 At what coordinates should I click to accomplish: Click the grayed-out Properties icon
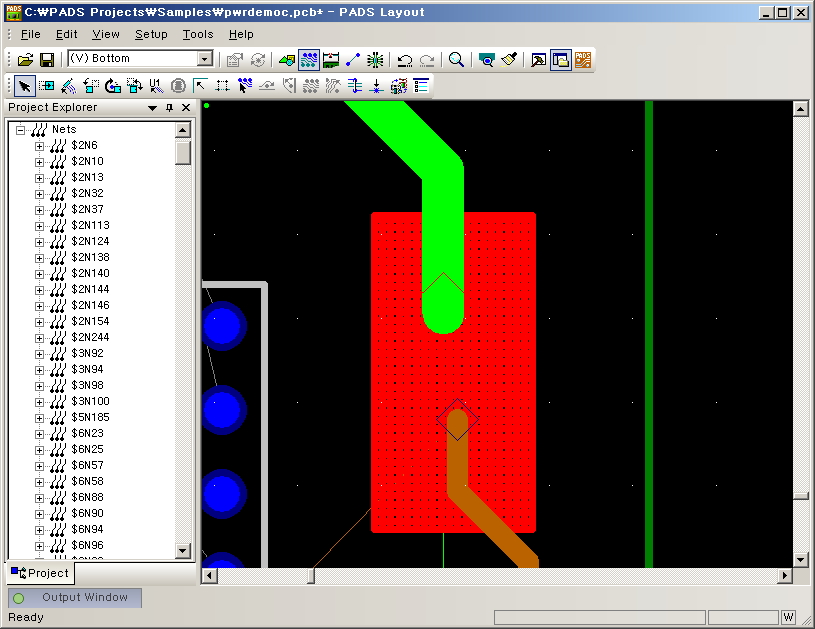[x=235, y=60]
